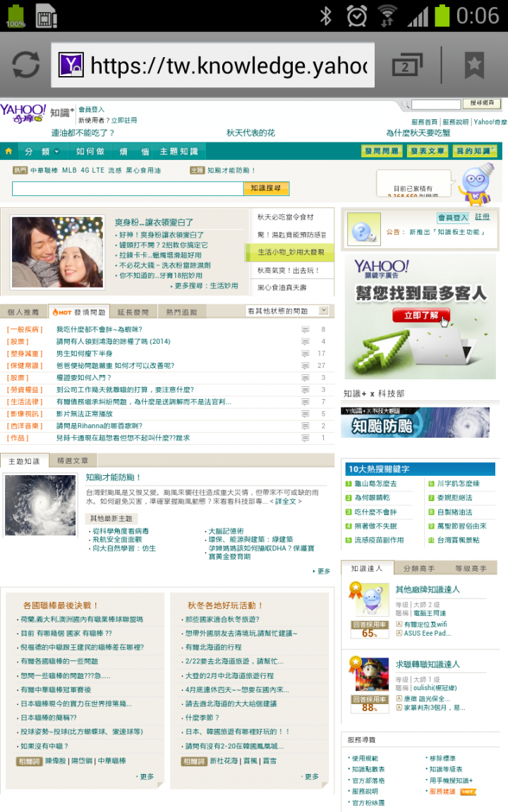The image size is (508, 812).
Task: Open hot keyword 龜山島怎麼去
Action: tap(375, 483)
